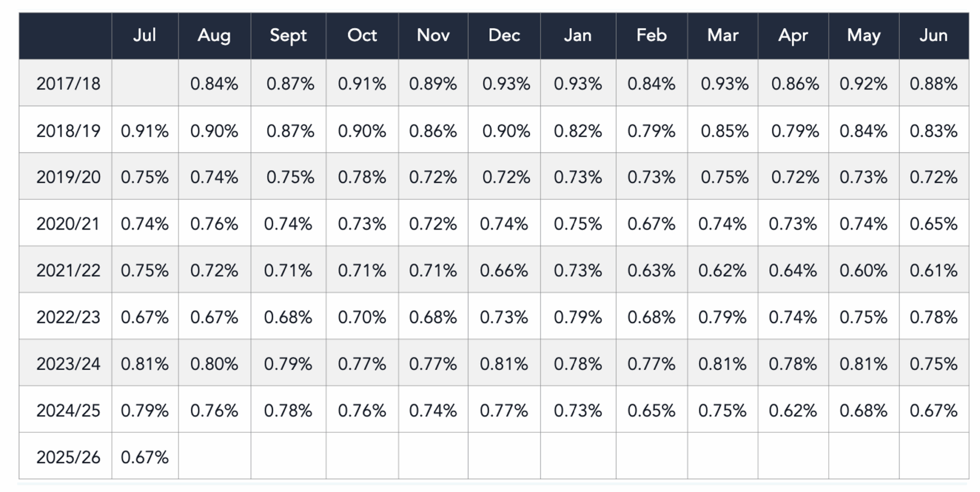Click the 2025/26 Jul value 0.67%

click(145, 458)
